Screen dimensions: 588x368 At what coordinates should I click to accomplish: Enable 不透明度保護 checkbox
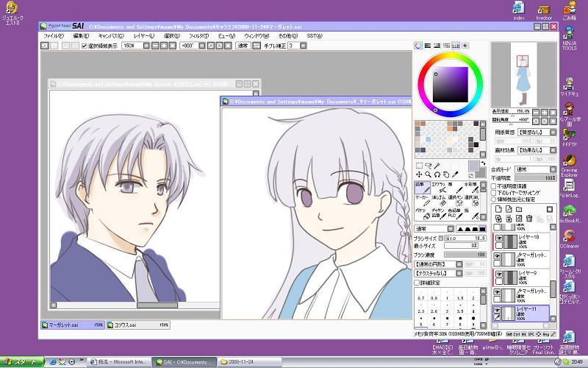(x=494, y=186)
